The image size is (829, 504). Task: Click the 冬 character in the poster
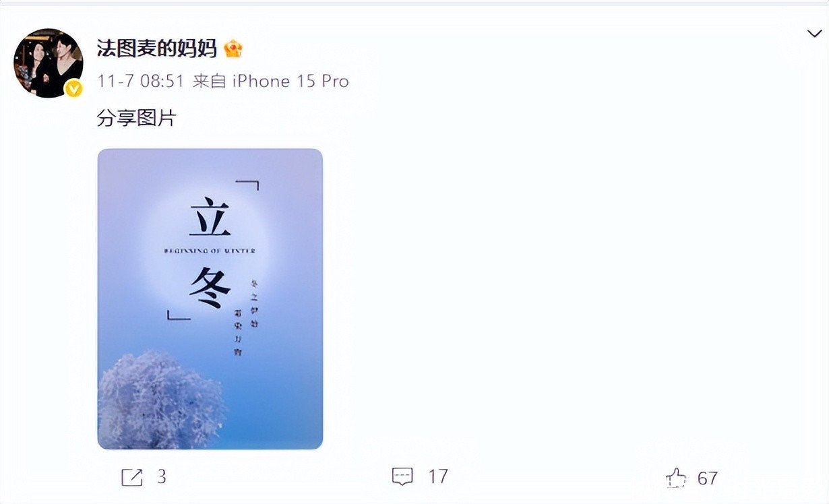(210, 288)
